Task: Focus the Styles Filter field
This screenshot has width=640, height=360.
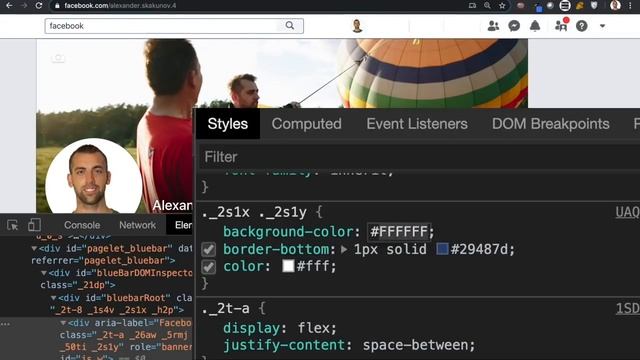Action: 419,157
